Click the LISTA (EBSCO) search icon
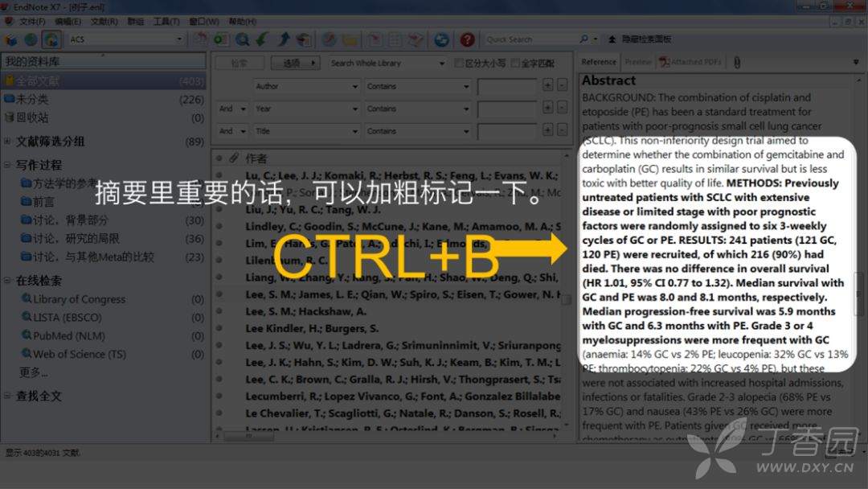The width and height of the screenshot is (868, 489). click(x=26, y=317)
